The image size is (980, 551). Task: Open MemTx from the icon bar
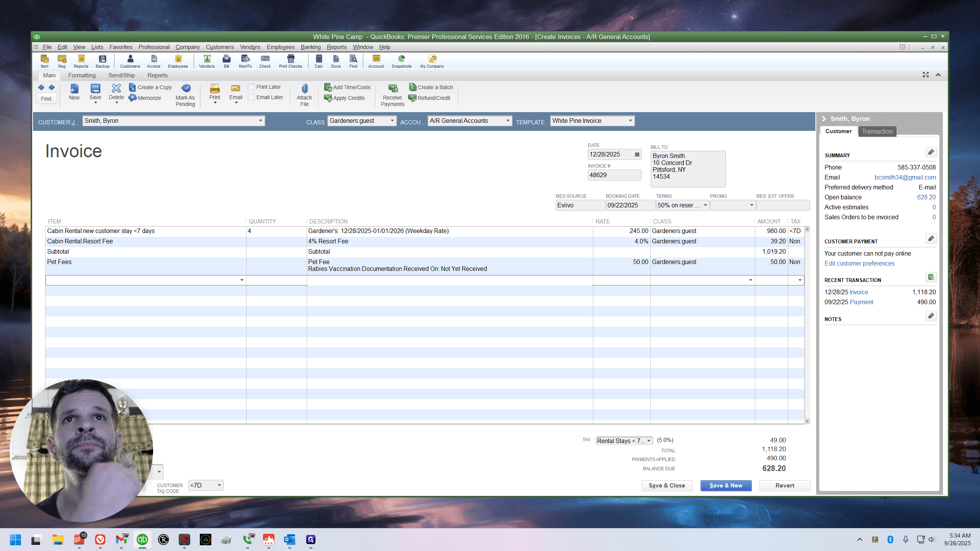[x=245, y=61]
